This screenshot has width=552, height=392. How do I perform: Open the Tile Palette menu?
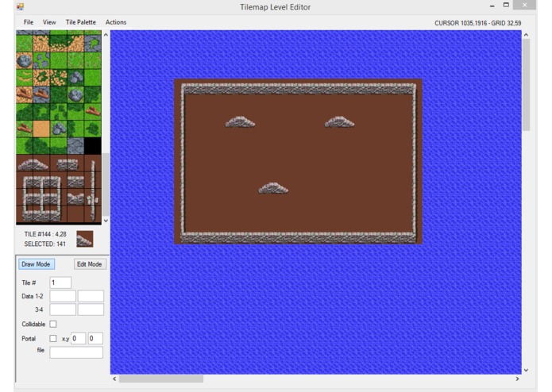tap(81, 22)
